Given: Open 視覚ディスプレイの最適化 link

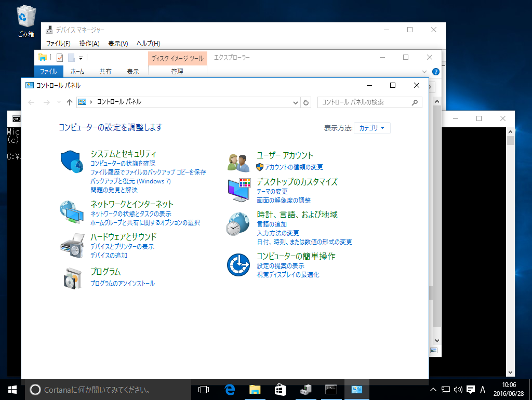Looking at the screenshot, I should pyautogui.click(x=288, y=275).
